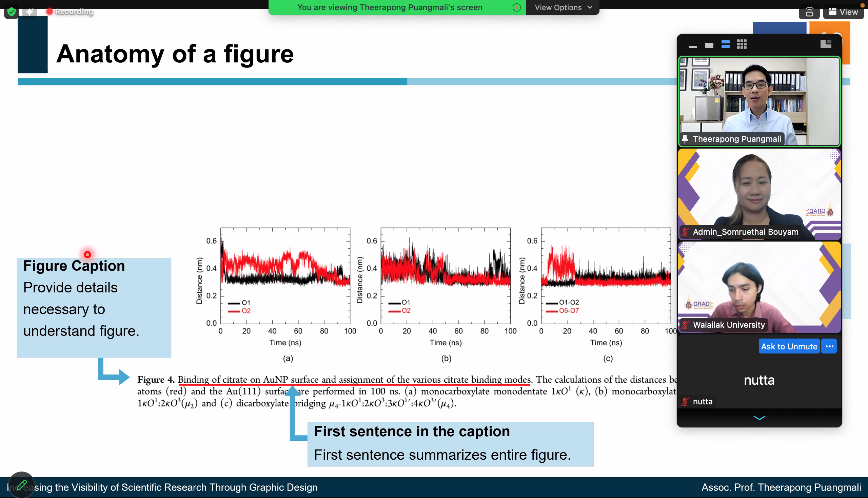Viewport: 868px width, 498px height.
Task: Open the View menu at top right
Action: [843, 12]
